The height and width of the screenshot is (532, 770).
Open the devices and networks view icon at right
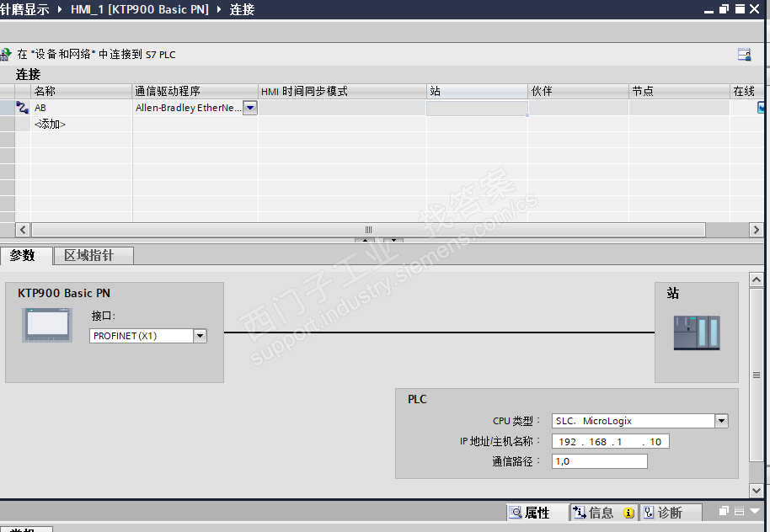(x=745, y=55)
